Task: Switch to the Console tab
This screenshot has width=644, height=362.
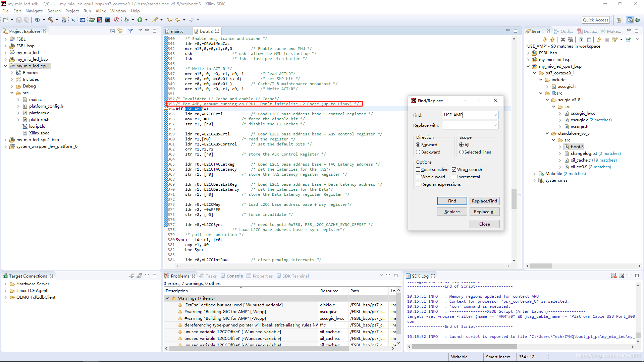Action: [234, 276]
